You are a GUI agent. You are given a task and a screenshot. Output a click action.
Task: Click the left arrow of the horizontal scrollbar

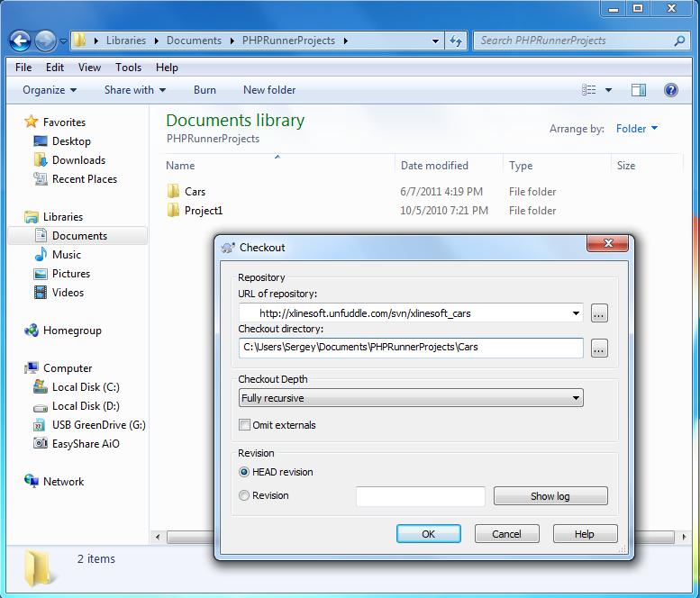[157, 537]
